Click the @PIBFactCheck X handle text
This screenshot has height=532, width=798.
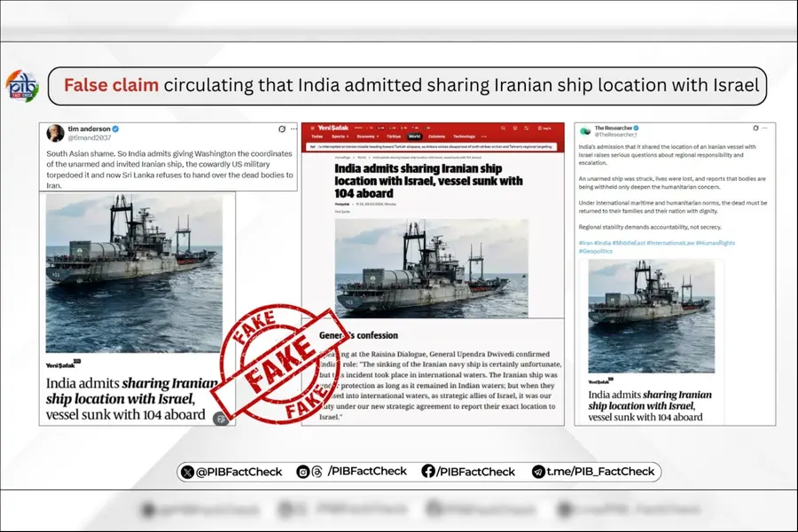239,472
